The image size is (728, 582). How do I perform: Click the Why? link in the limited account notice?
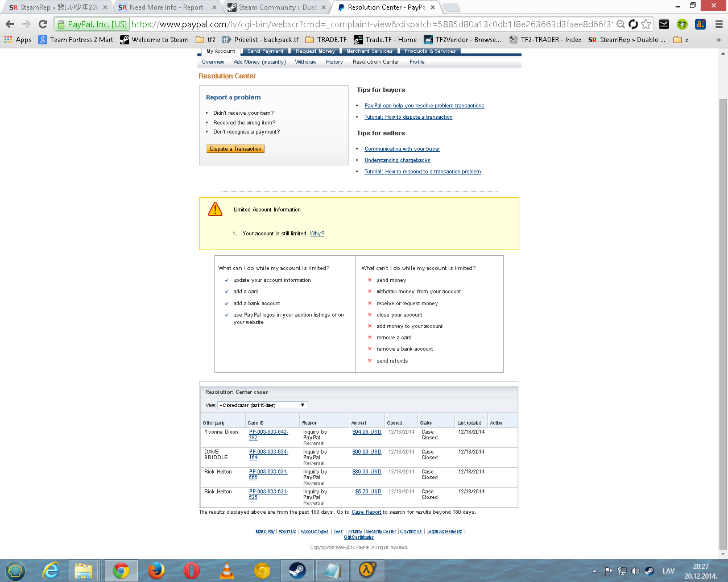pos(317,234)
